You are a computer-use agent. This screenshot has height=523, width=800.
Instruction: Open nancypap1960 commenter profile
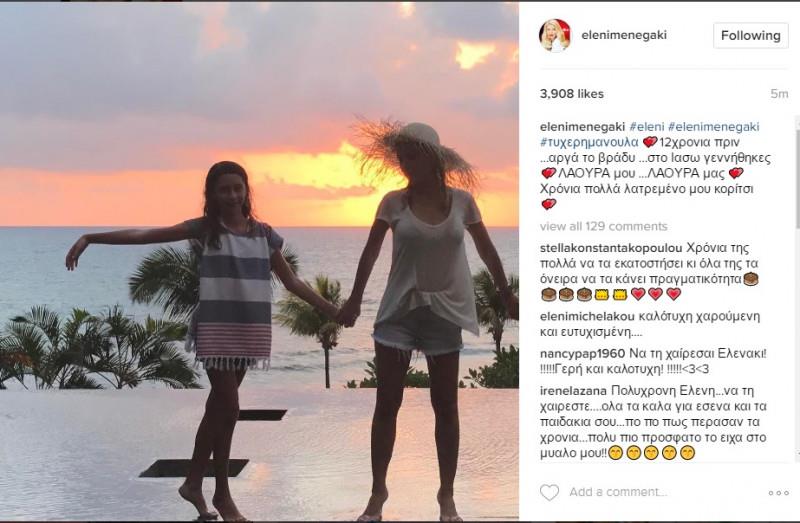click(582, 353)
